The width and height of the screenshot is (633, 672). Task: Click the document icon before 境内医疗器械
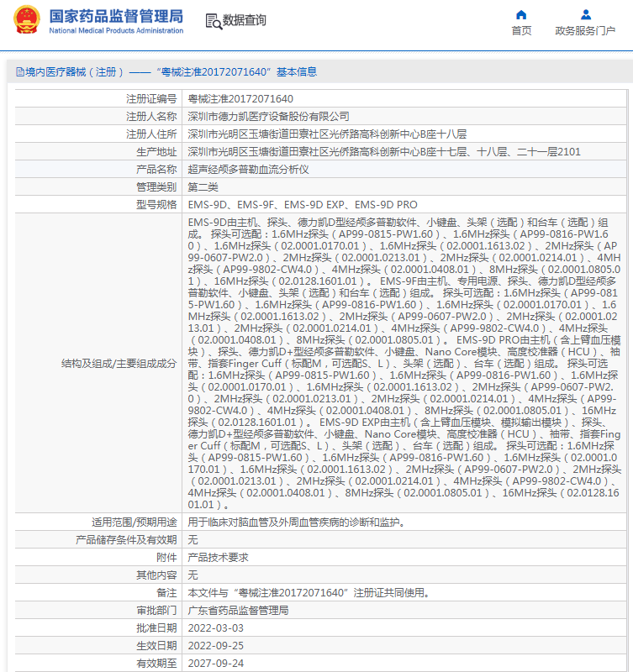[x=18, y=72]
